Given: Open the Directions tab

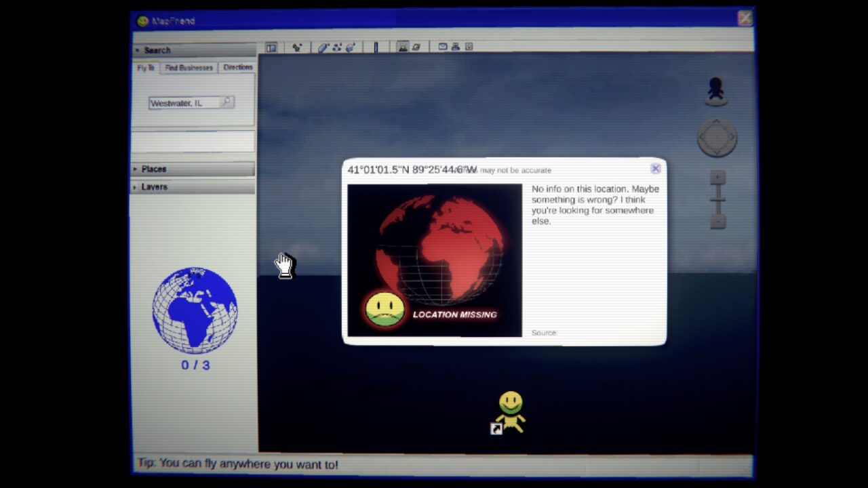Looking at the screenshot, I should [x=237, y=68].
